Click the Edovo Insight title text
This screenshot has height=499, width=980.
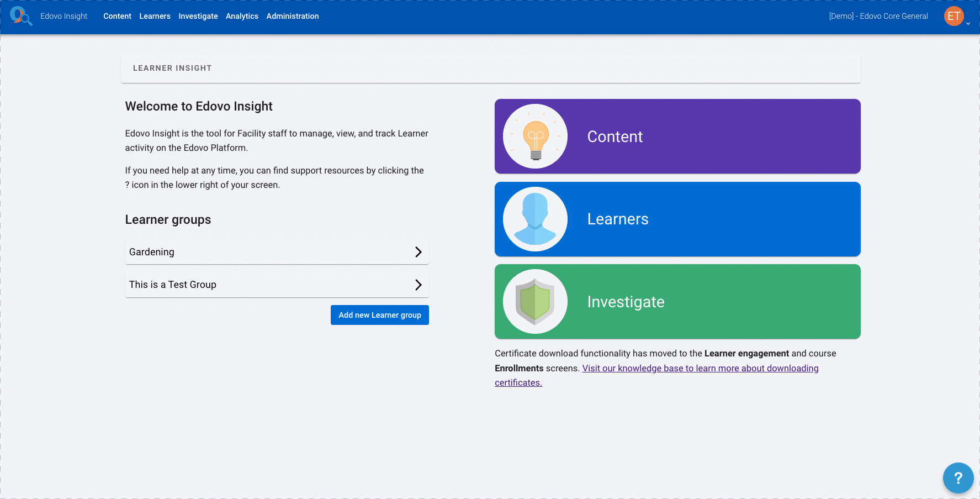point(64,16)
